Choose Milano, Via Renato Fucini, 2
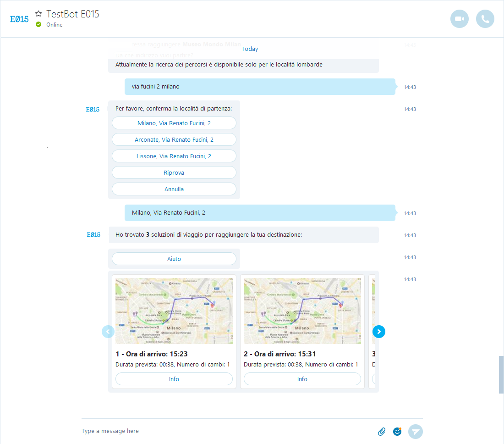504x444 pixels. [174, 123]
